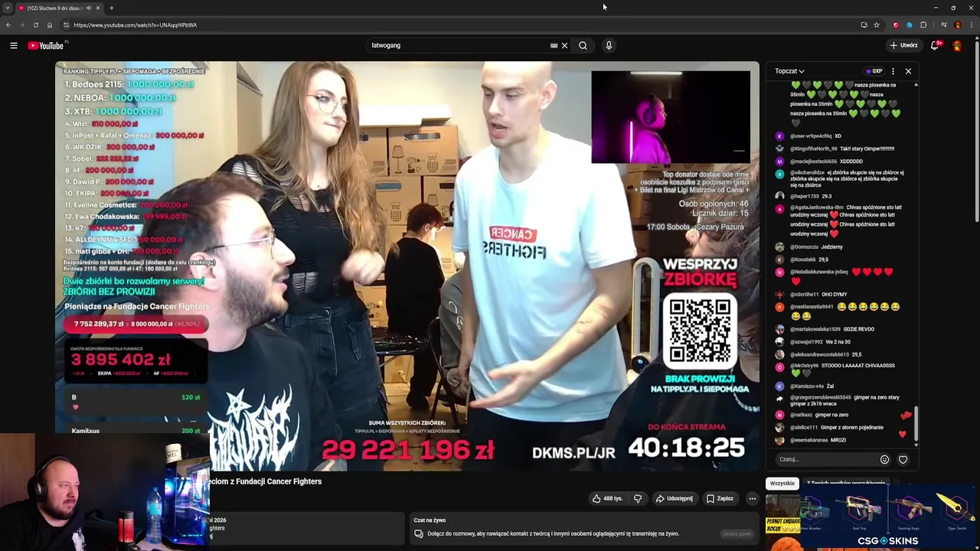Image resolution: width=980 pixels, height=551 pixels.
Task: Open the browser home page button
Action: [50, 24]
